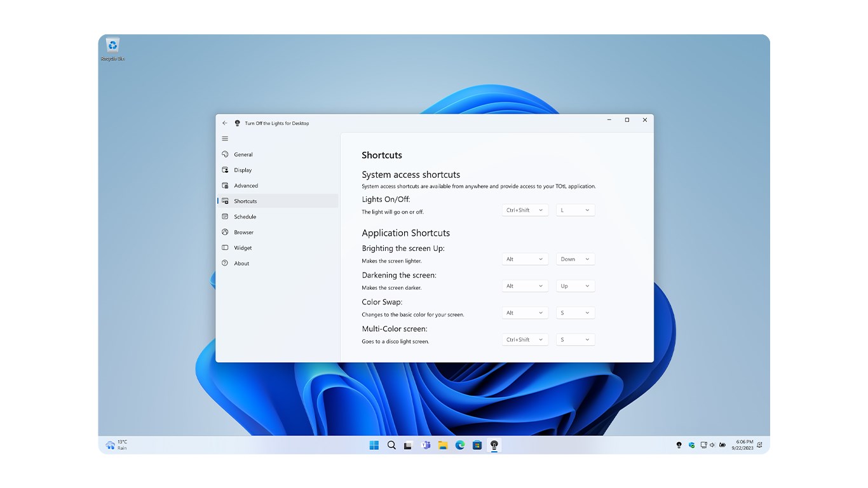Open Darkening the screen key dropdown (Up)
This screenshot has height=488, width=868.
pyautogui.click(x=576, y=286)
